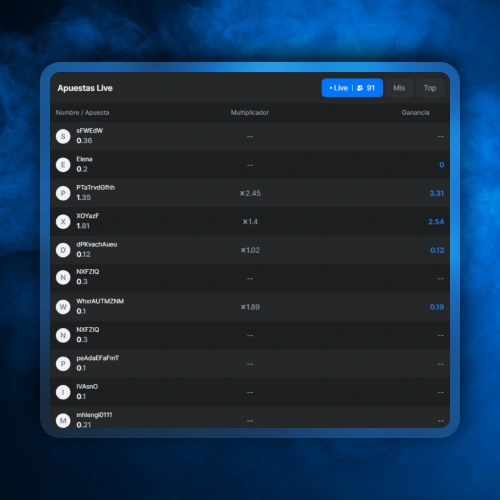Click the Ganancia column header
This screenshot has width=500, height=500.
tap(415, 113)
